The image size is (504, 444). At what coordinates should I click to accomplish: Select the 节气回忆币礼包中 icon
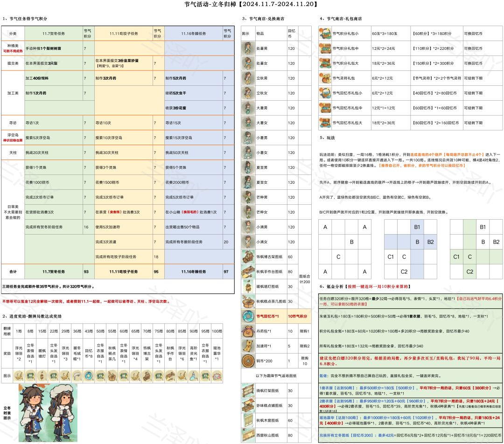325,108
